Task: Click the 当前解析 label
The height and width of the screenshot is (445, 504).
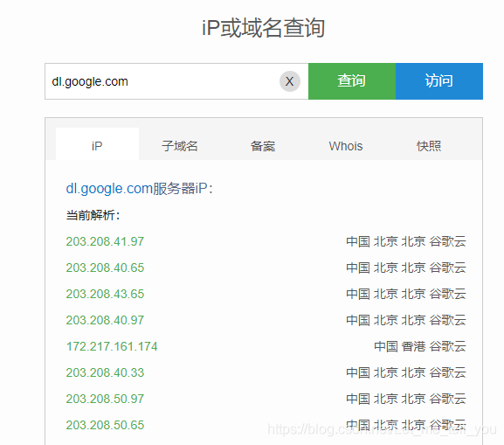Action: (93, 215)
